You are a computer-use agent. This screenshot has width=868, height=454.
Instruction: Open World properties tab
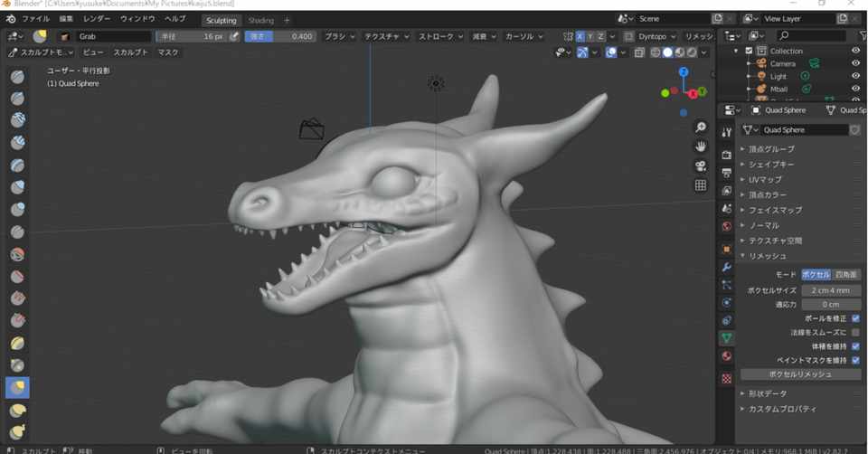(x=726, y=226)
